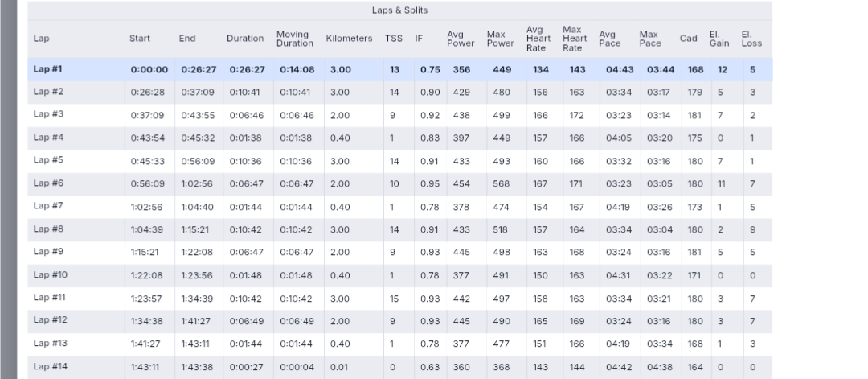Click the Max Heart Rate header

[x=574, y=39]
